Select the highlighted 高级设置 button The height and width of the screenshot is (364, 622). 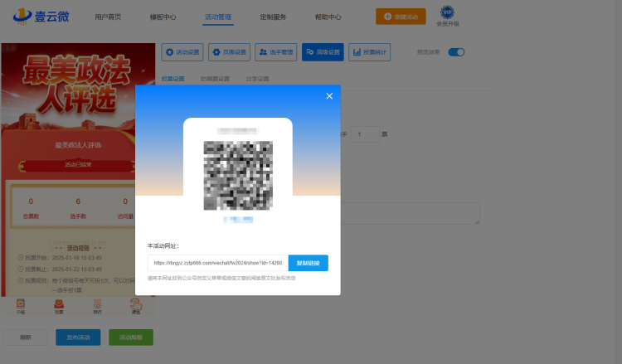tap(323, 52)
